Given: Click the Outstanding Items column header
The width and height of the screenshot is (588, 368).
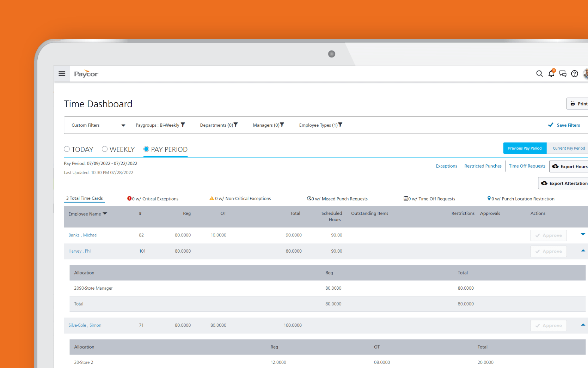Looking at the screenshot, I should click(x=369, y=213).
